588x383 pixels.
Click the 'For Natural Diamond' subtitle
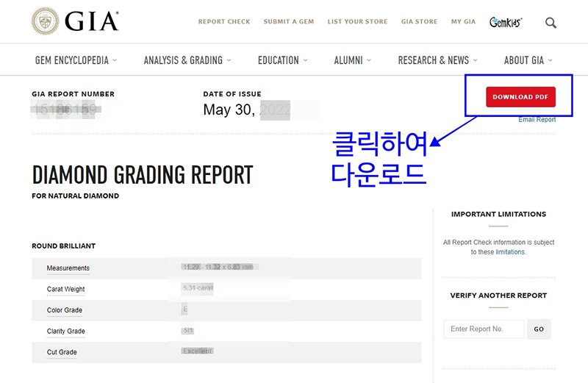(x=76, y=196)
